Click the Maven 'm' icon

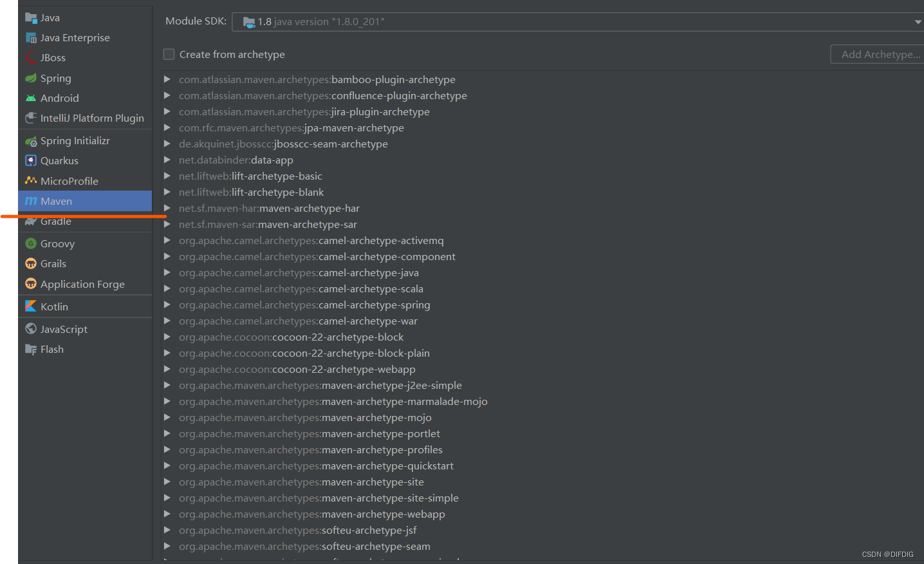click(x=31, y=201)
